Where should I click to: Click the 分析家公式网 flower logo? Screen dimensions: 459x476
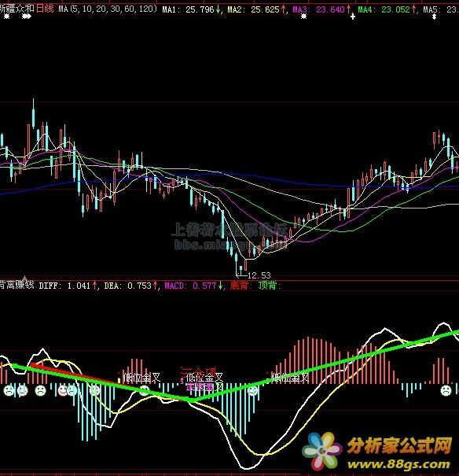point(323,451)
